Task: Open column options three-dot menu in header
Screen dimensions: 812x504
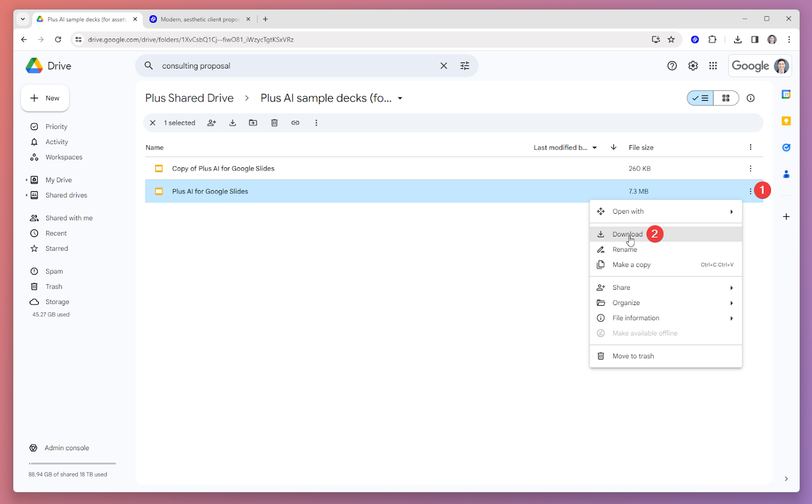Action: click(x=751, y=147)
